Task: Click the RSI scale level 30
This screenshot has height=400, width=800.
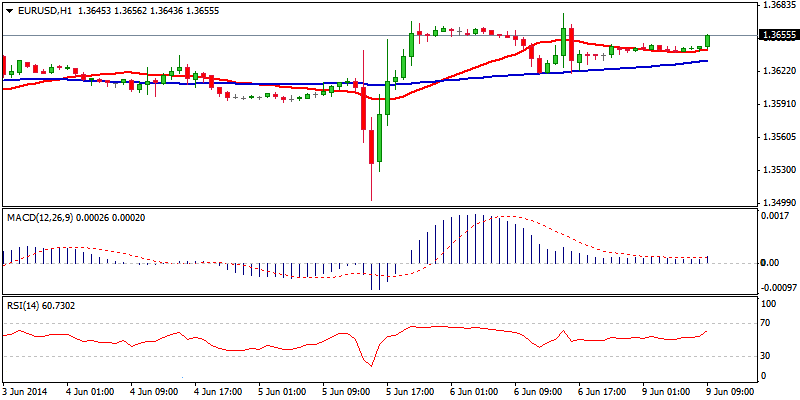Action: click(x=766, y=356)
